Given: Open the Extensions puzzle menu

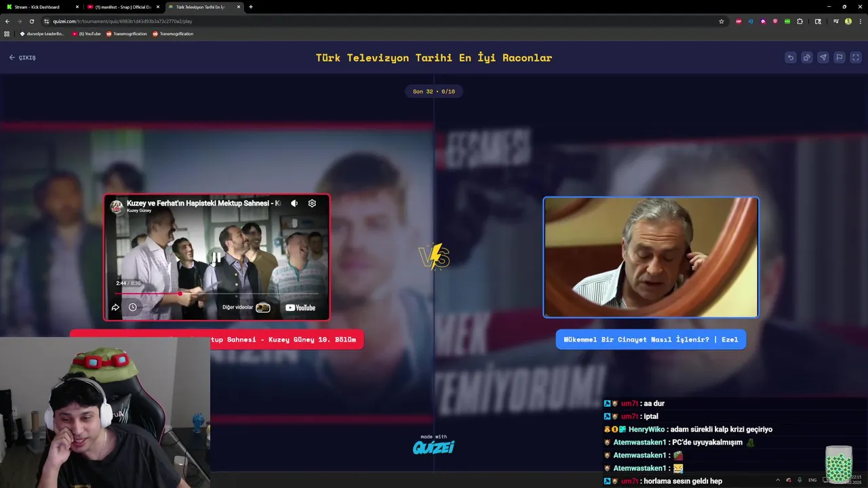Looking at the screenshot, I should (800, 21).
